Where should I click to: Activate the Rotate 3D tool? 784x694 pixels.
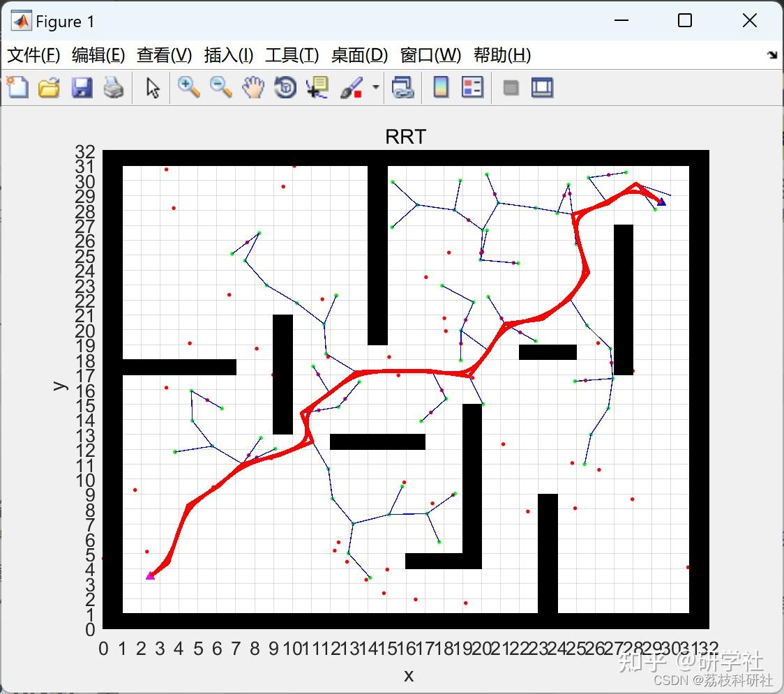[285, 87]
